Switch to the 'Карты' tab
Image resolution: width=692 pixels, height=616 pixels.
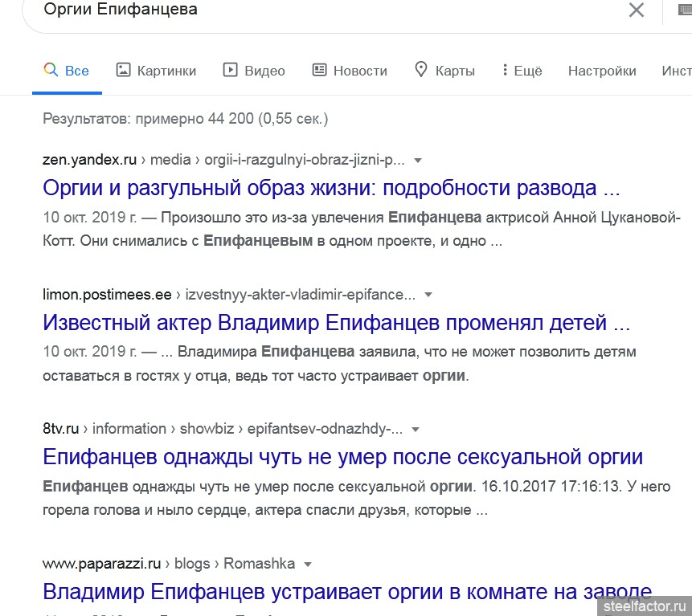[445, 71]
